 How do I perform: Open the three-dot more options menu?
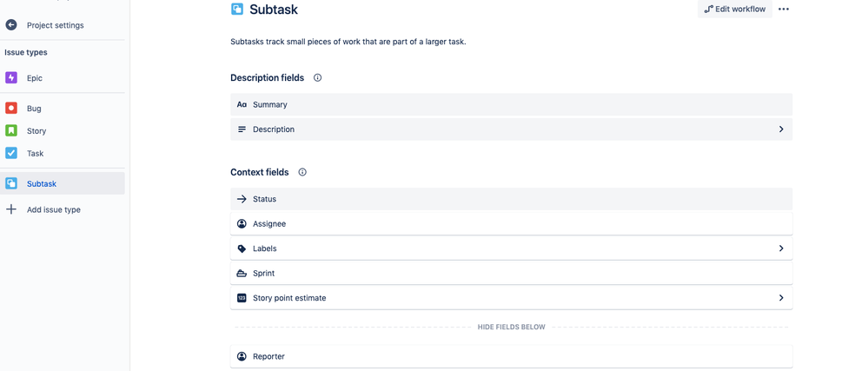tap(784, 10)
